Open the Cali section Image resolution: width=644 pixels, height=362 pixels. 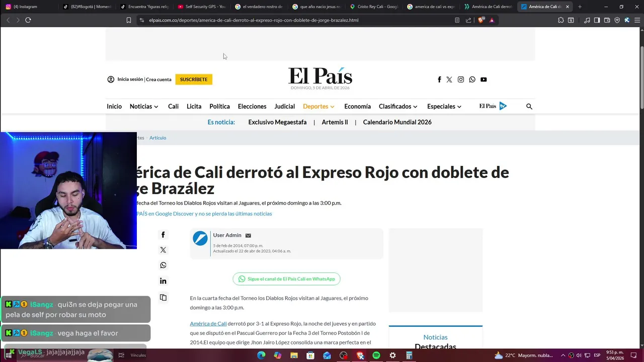173,107
